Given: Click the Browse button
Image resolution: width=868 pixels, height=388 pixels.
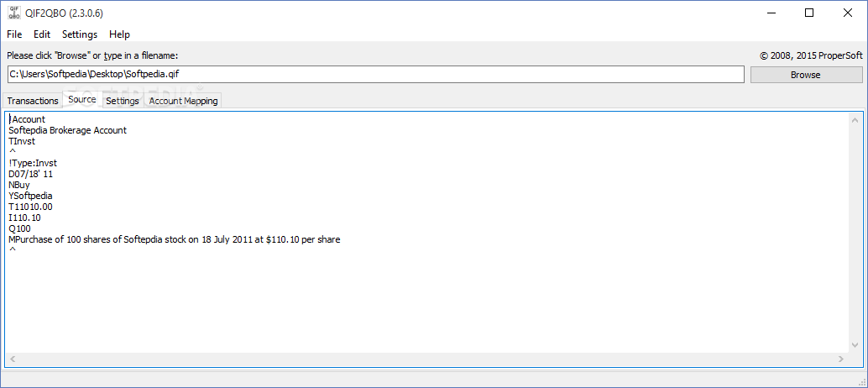Looking at the screenshot, I should pyautogui.click(x=806, y=75).
